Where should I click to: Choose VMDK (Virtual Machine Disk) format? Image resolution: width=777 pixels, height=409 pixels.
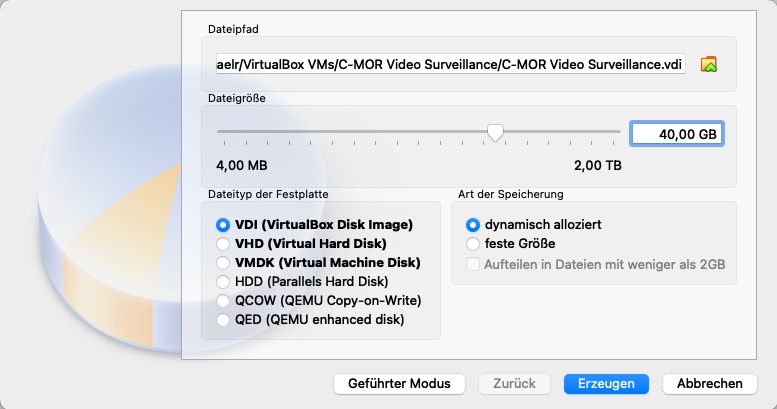pyautogui.click(x=223, y=263)
